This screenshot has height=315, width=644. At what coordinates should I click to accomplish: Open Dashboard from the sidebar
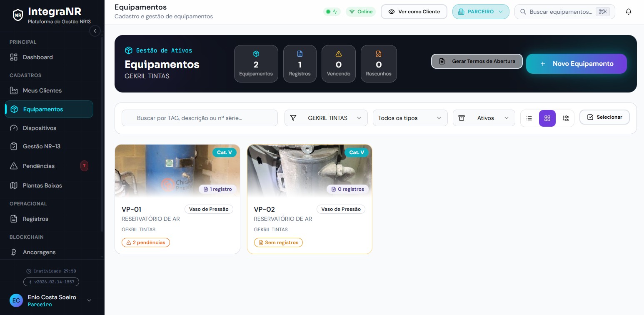(x=49, y=57)
